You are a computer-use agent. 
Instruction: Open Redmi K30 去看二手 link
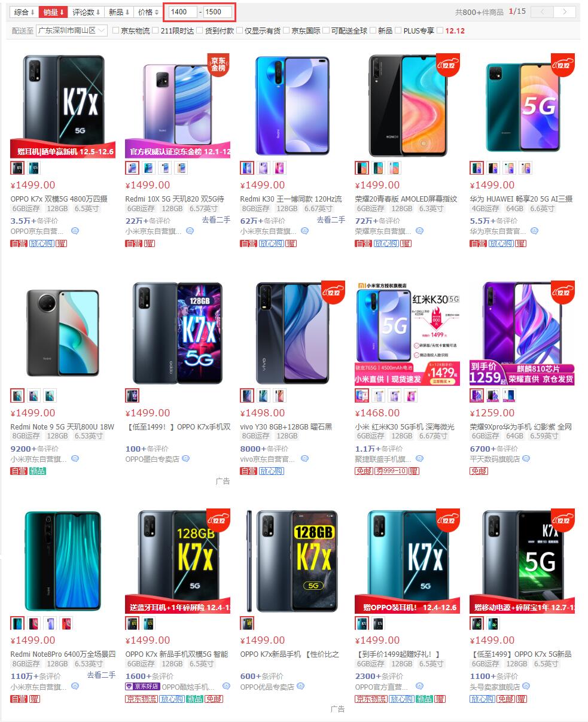pyautogui.click(x=331, y=220)
